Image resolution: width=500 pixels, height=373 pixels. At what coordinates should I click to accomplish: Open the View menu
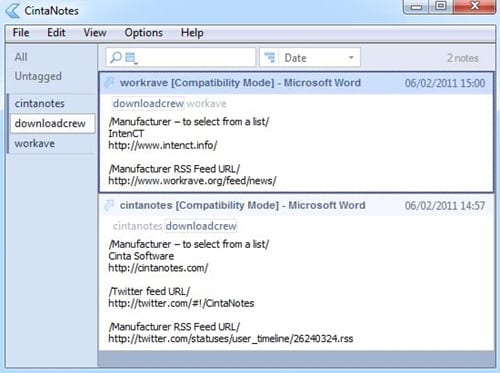[95, 33]
